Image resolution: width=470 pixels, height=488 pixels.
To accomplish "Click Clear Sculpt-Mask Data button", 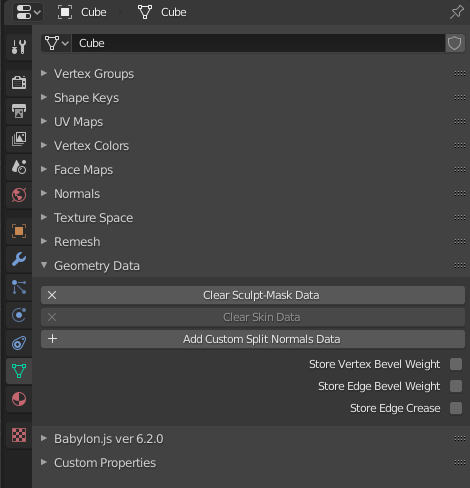I will tap(253, 295).
